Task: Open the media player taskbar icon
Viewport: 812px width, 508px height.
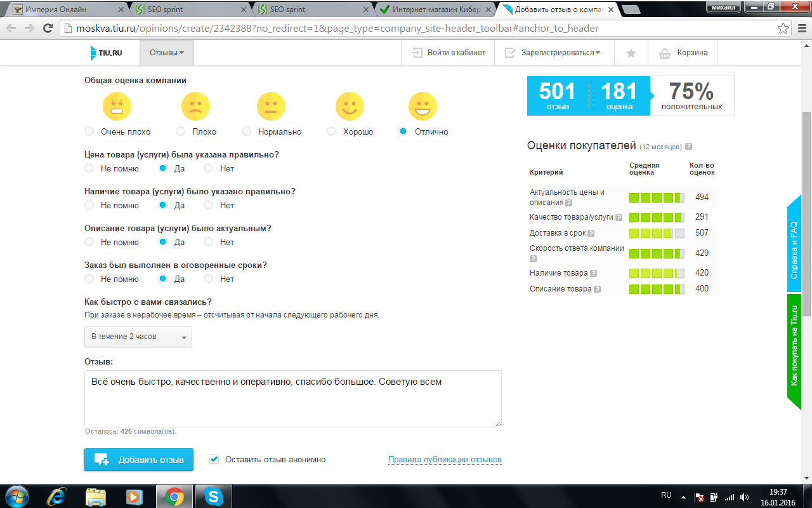Action: pos(134,496)
